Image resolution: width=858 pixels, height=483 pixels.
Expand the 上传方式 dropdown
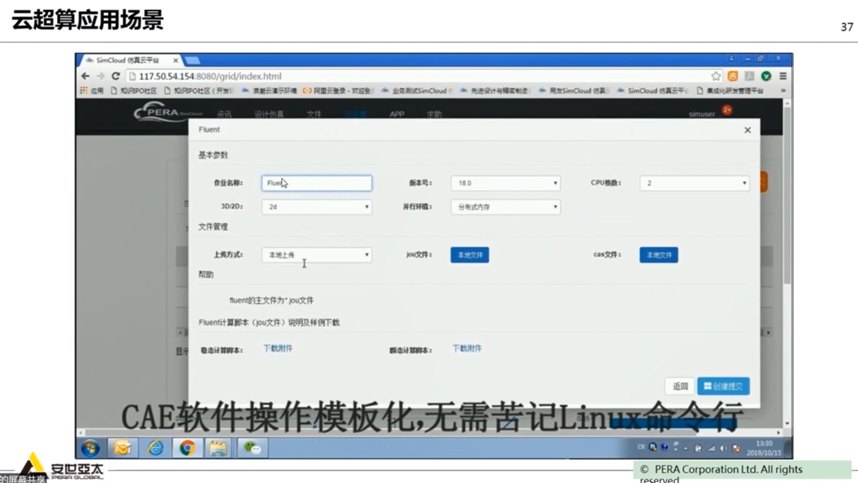(316, 255)
